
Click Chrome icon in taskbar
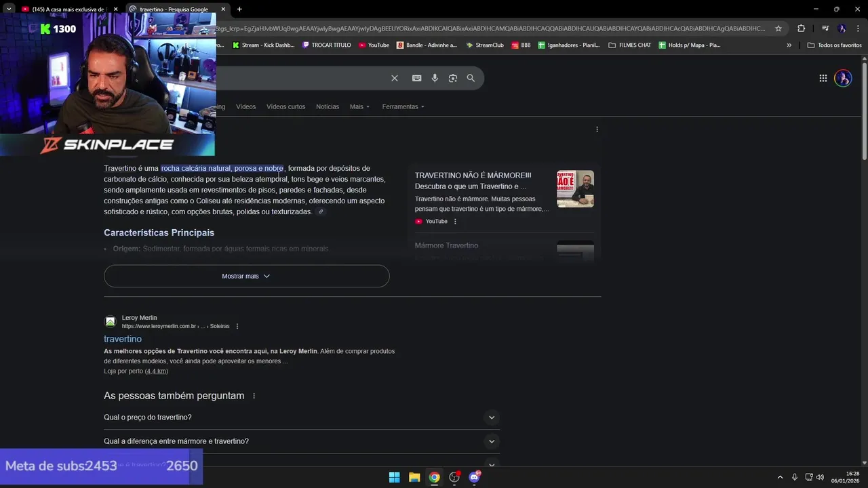click(x=434, y=477)
